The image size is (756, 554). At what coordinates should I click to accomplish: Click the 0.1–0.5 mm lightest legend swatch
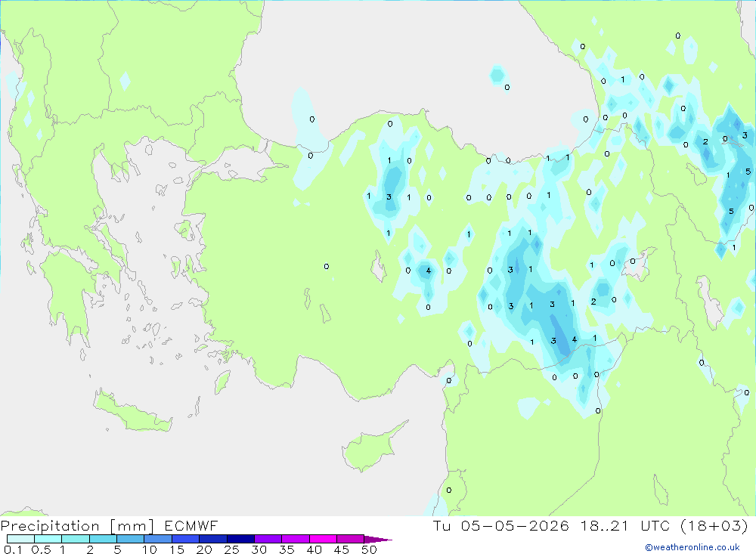point(20,539)
